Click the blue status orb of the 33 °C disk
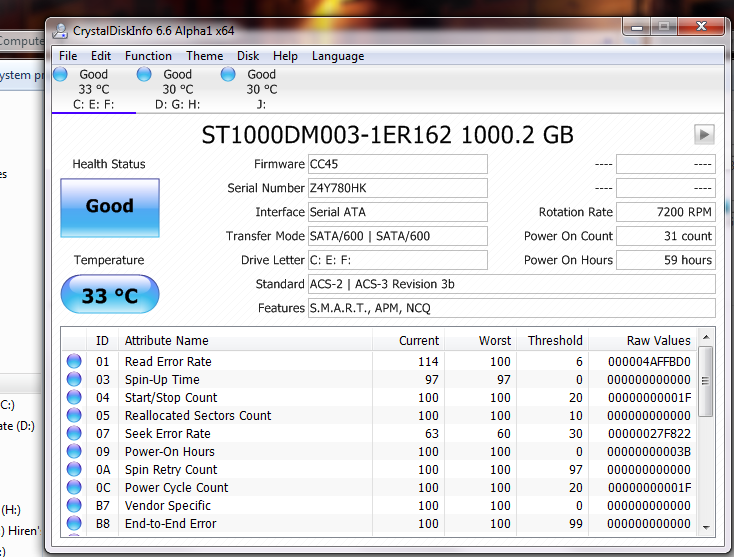Viewport: 734px width, 557px height. click(x=60, y=74)
